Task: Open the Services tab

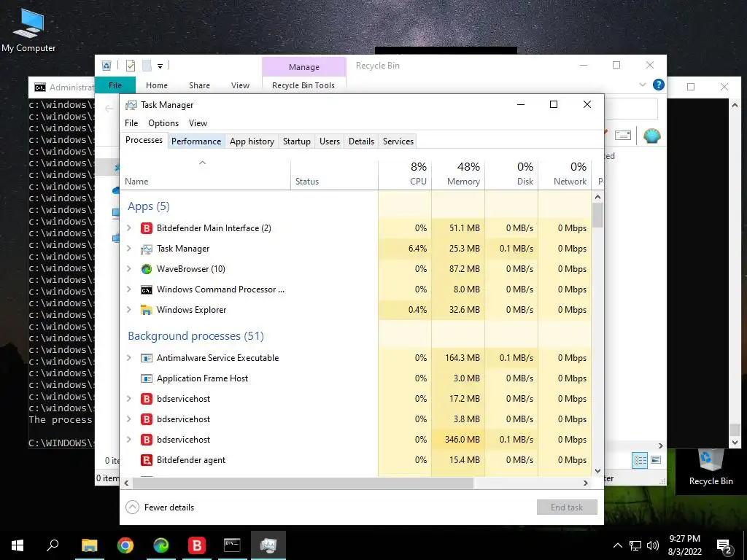Action: pyautogui.click(x=398, y=141)
